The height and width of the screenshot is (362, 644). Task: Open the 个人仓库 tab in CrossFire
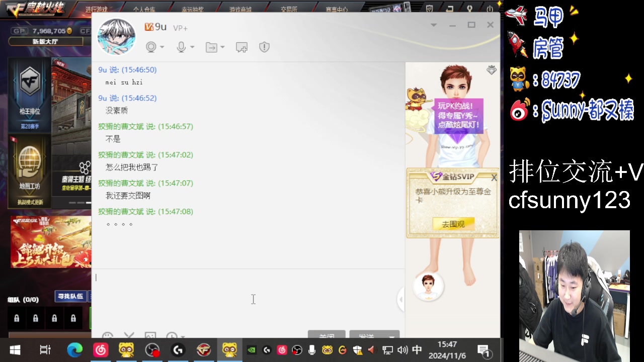pos(144,9)
